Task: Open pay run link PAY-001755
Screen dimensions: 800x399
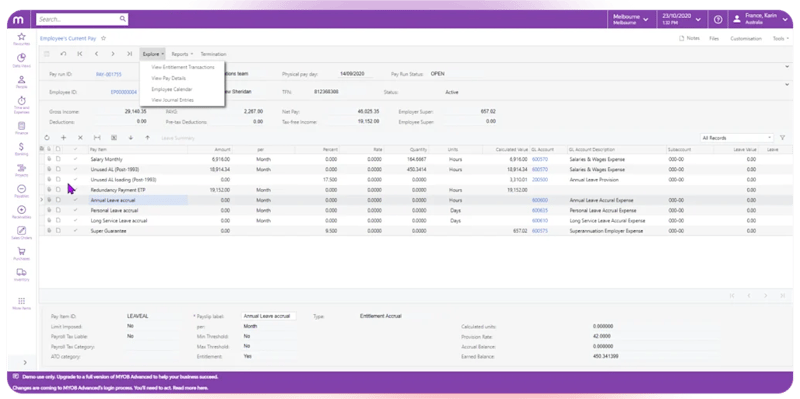Action: 109,74
